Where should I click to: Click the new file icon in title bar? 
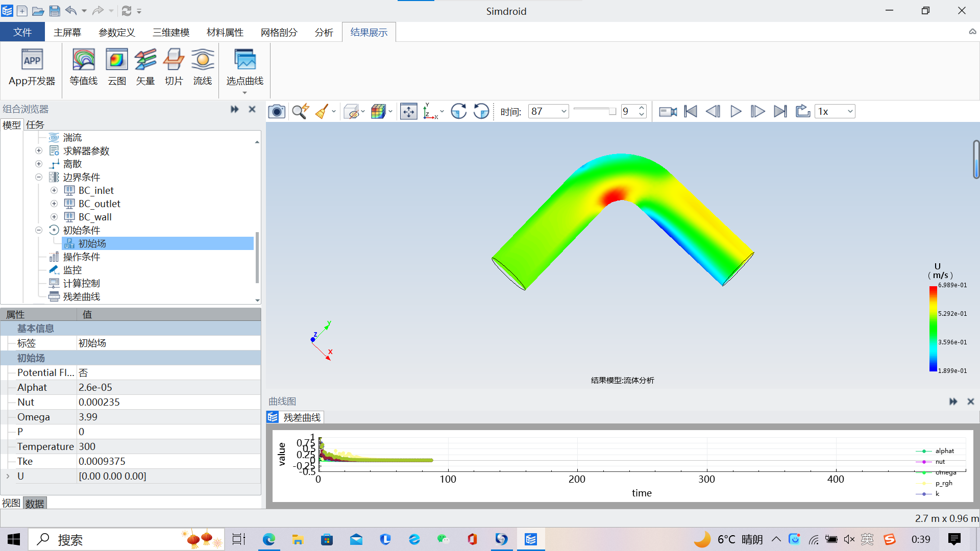(22, 11)
